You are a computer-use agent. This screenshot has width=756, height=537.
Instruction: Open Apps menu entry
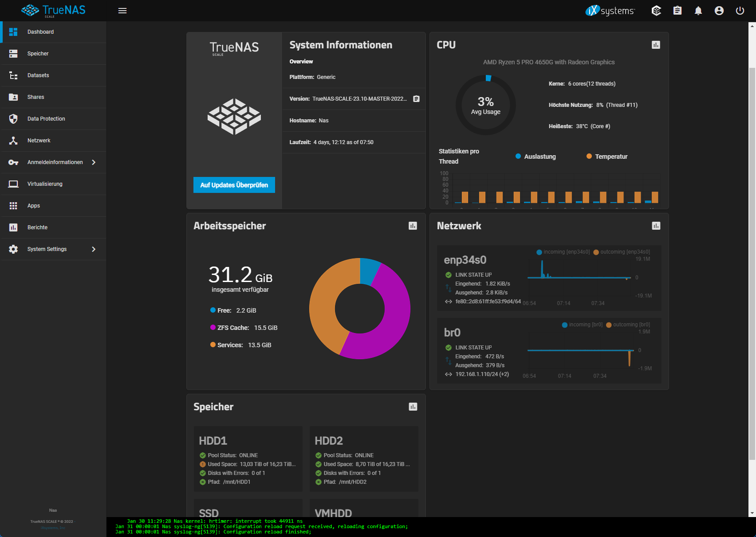click(x=53, y=206)
